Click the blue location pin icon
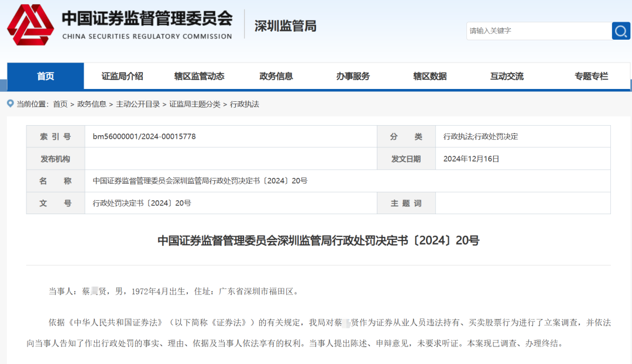 pyautogui.click(x=10, y=104)
